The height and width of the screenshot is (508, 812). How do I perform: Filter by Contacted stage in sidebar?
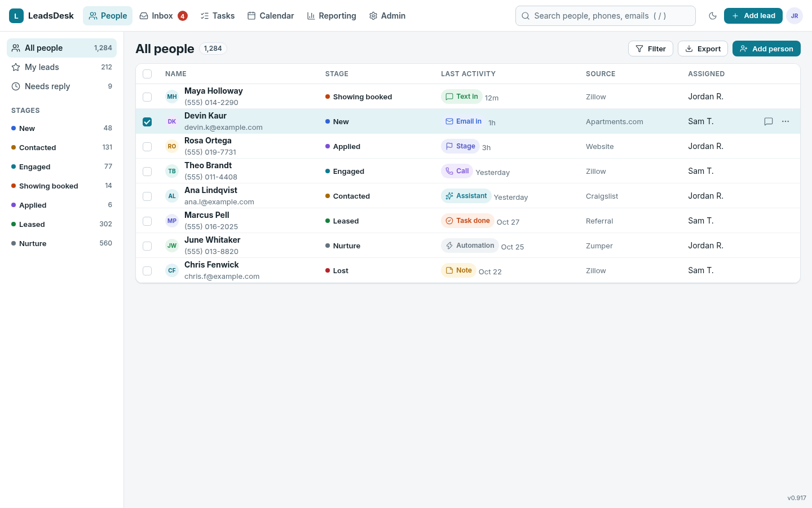62,147
